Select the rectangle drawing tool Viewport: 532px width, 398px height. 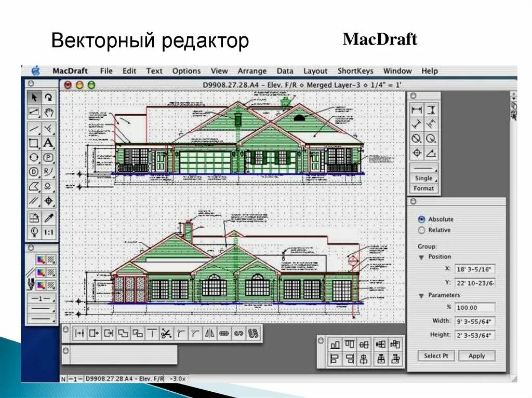click(34, 143)
